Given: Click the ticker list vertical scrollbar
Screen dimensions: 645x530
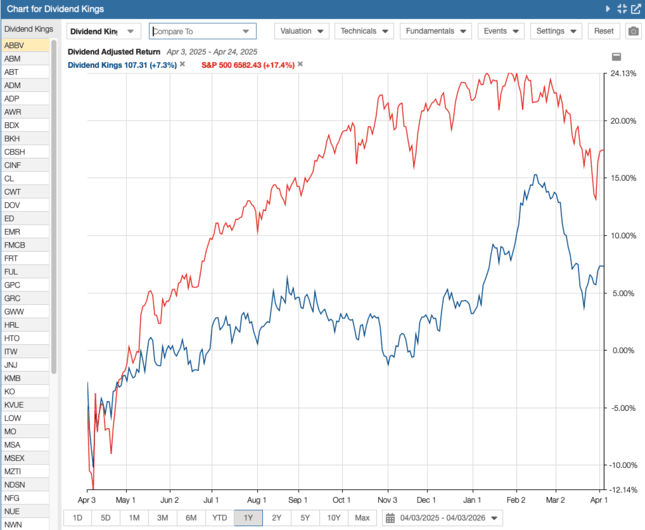Looking at the screenshot, I should [54, 200].
